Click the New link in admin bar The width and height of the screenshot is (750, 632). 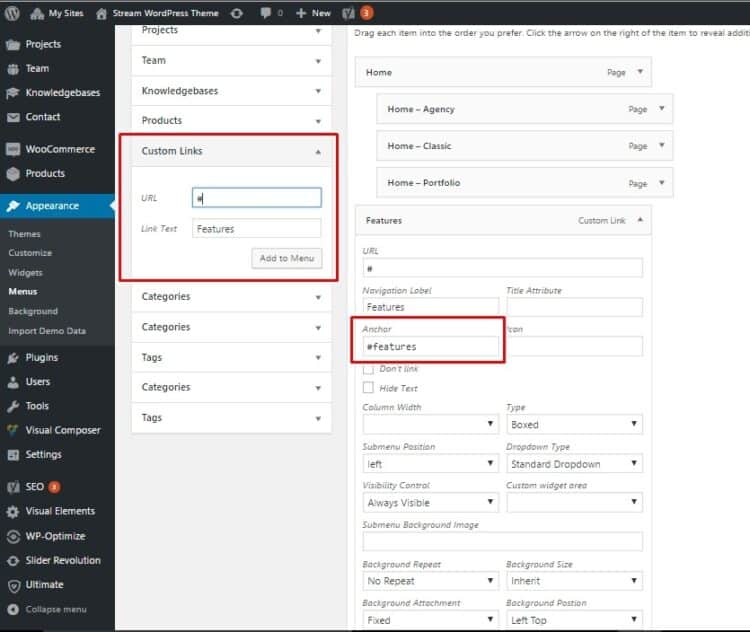(x=314, y=13)
